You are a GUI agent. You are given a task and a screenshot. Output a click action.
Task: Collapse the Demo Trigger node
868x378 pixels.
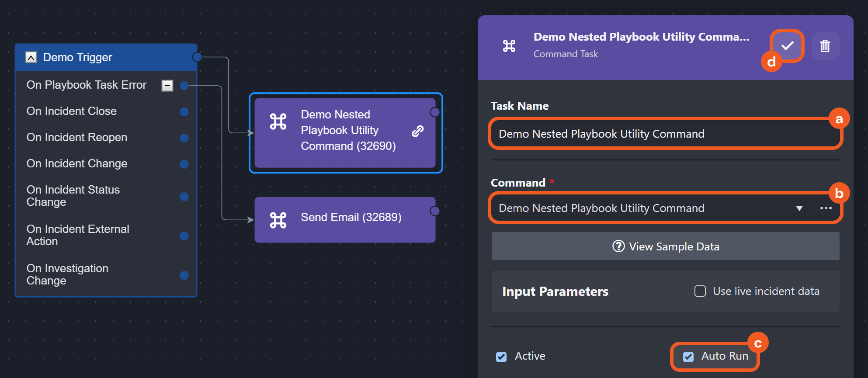(31, 57)
